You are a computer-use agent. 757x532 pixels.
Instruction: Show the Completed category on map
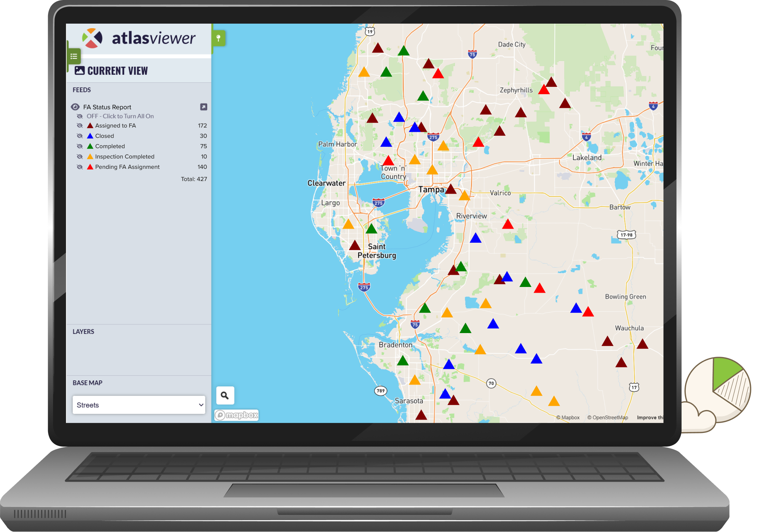coord(80,146)
